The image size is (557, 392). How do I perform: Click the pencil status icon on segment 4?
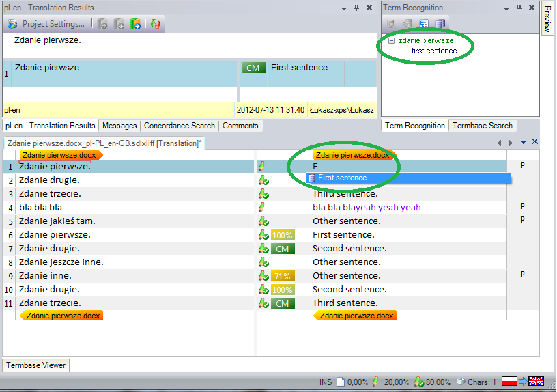(261, 207)
